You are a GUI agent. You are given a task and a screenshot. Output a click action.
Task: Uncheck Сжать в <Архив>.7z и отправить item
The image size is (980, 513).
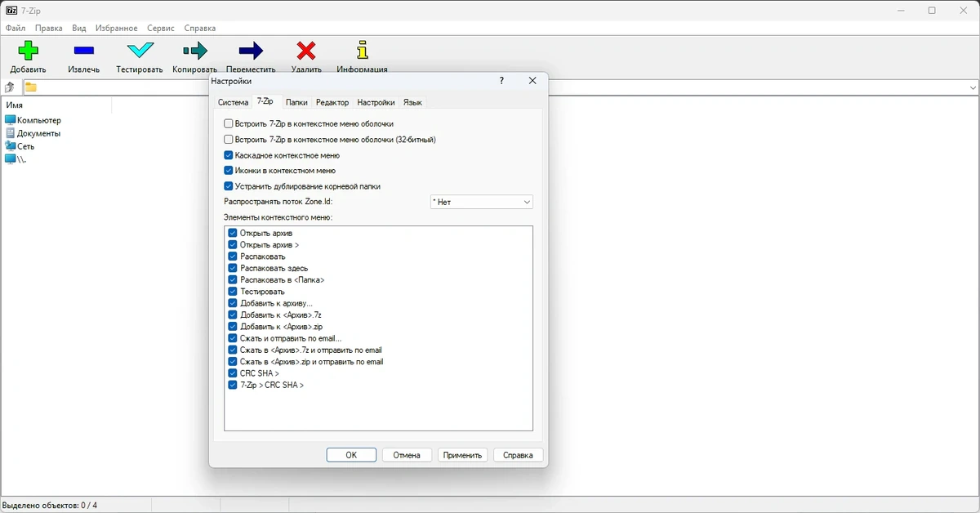click(x=233, y=350)
